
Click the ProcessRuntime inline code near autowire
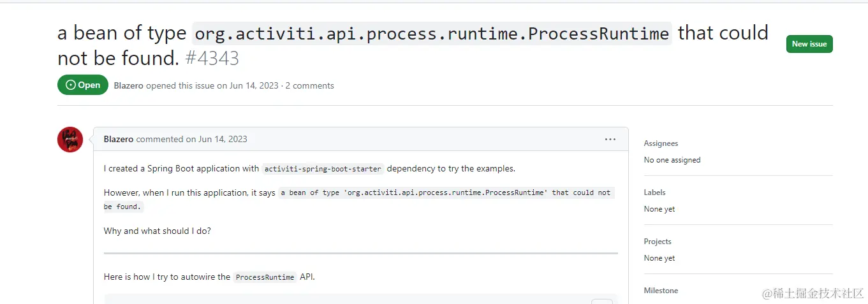(x=265, y=277)
